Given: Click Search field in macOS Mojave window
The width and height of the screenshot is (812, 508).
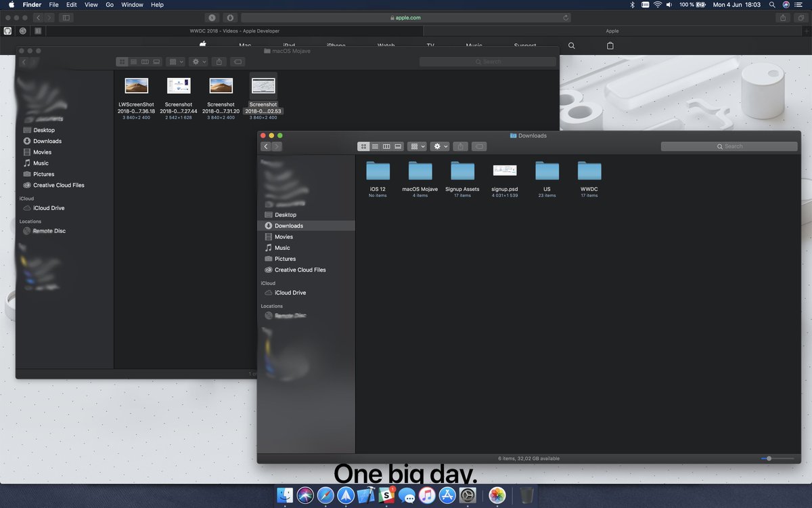Looking at the screenshot, I should click(x=487, y=62).
